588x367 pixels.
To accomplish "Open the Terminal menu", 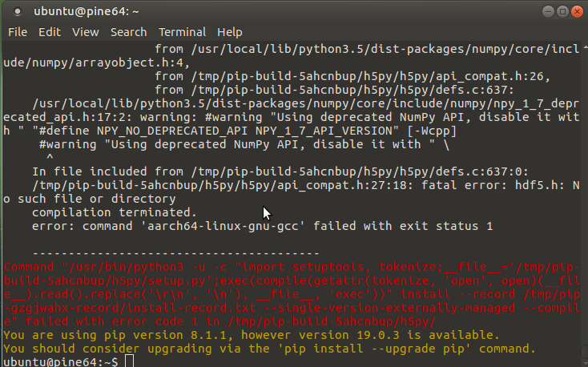I will (x=183, y=32).
